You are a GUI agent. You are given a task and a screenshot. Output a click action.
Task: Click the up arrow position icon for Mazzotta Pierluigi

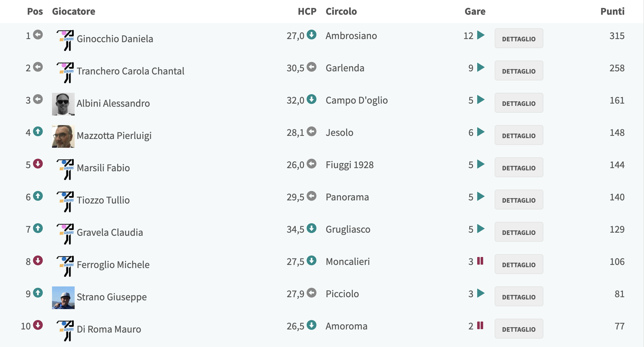[x=38, y=131]
